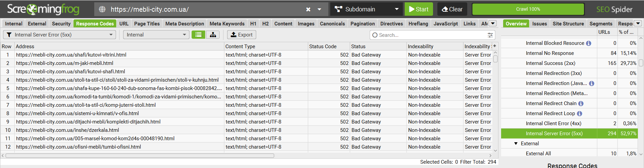Open the Internal Server Error (5xx) filter dropdown
This screenshot has height=168, width=644.
(59, 35)
